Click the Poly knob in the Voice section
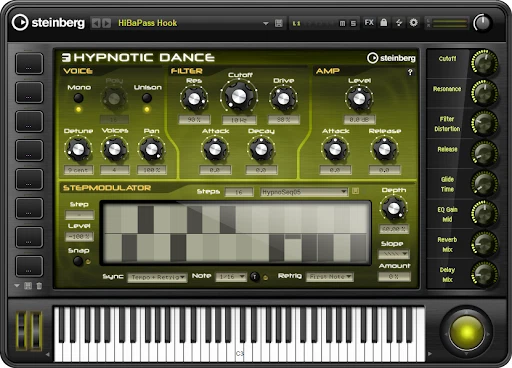Viewport: 512px width, 368px height. pyautogui.click(x=114, y=98)
